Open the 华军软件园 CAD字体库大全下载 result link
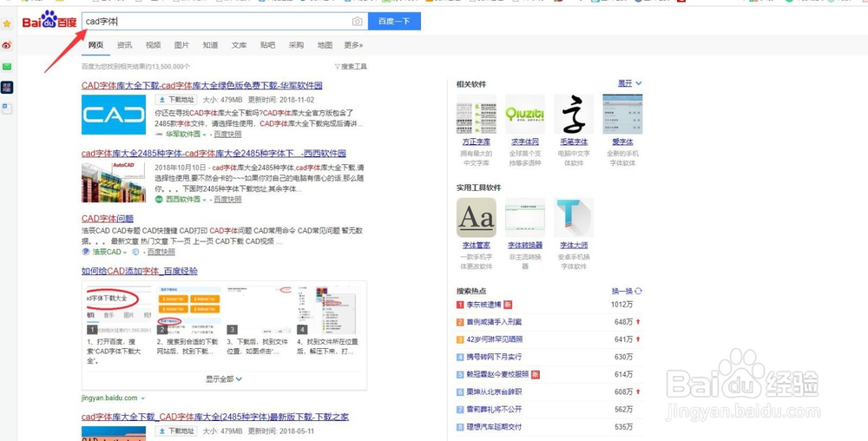The width and height of the screenshot is (868, 441). (202, 85)
